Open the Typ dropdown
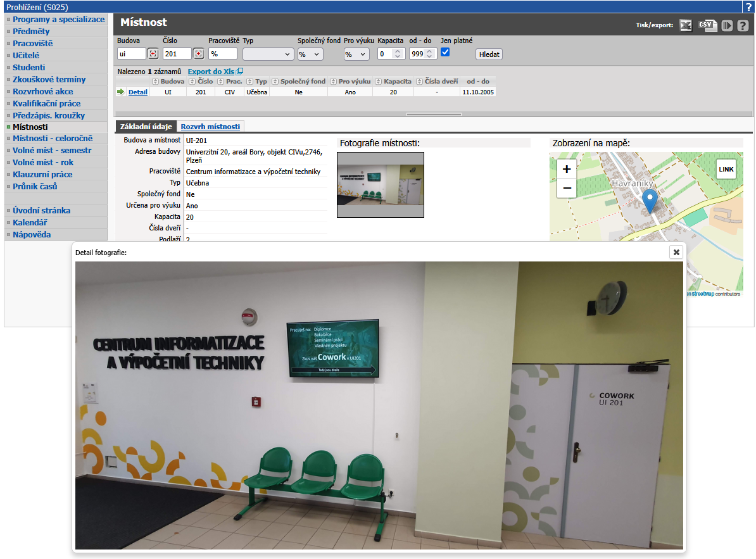The image size is (756, 559). 268,54
